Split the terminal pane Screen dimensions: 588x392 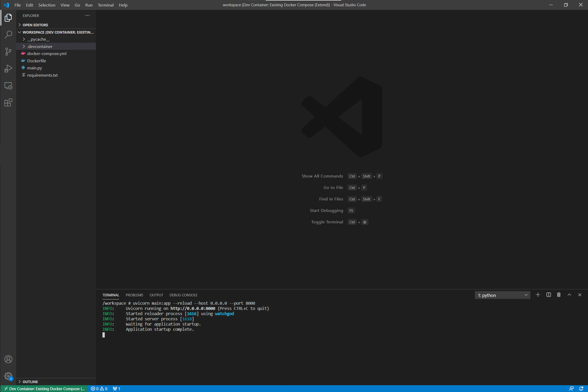pyautogui.click(x=548, y=295)
